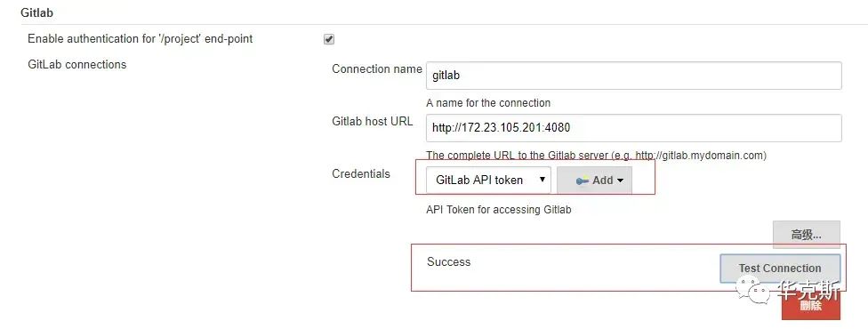868x329 pixels.
Task: Click the Success status message
Action: tap(448, 262)
